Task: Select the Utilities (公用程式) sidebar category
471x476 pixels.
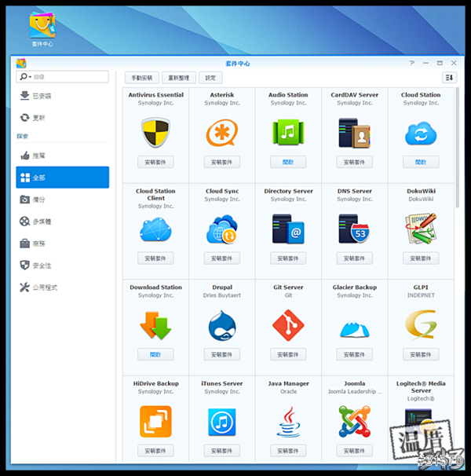Action: [x=63, y=287]
